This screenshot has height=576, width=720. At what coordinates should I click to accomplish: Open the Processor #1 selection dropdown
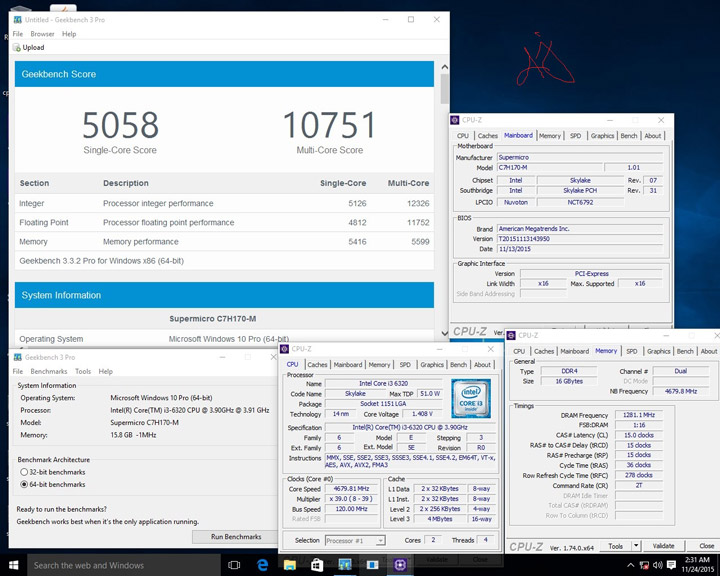point(355,541)
